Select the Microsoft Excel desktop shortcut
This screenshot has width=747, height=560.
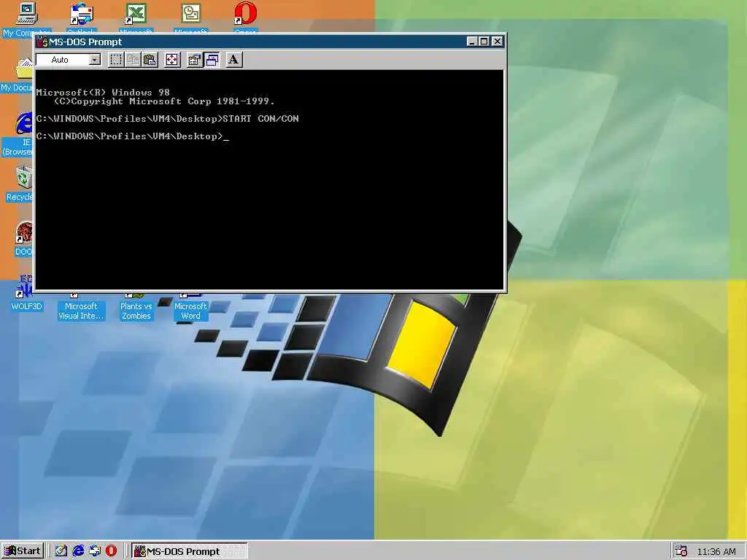pyautogui.click(x=136, y=19)
